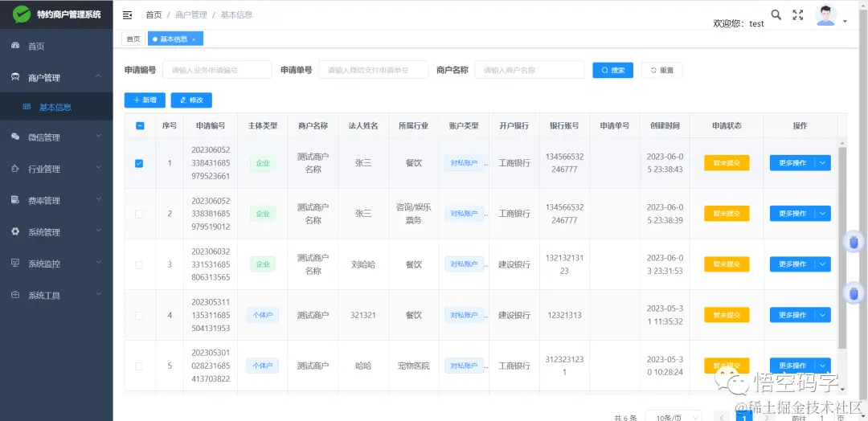Click the 首页 dashboard icon in the sidebar
The image size is (868, 421).
[15, 45]
